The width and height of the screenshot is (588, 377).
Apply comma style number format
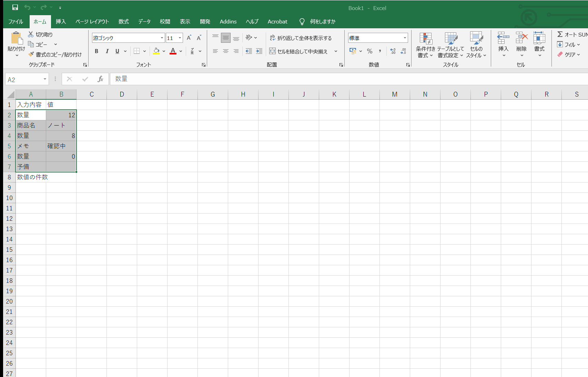coord(380,51)
